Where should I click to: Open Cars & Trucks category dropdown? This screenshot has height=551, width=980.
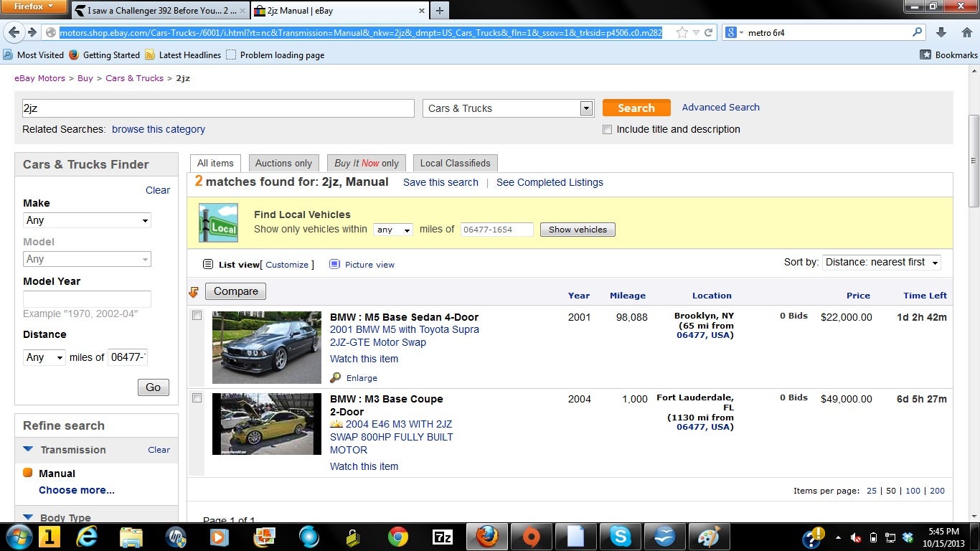[x=508, y=108]
